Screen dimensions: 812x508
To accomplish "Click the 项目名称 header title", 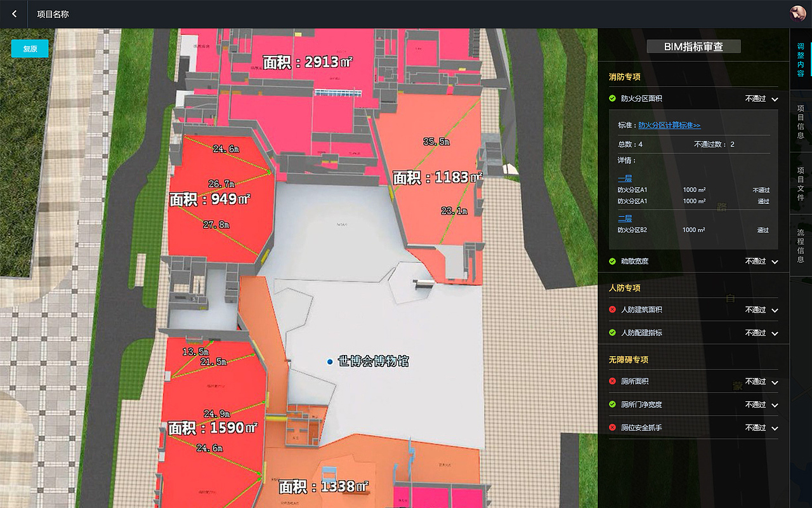I will pos(53,14).
